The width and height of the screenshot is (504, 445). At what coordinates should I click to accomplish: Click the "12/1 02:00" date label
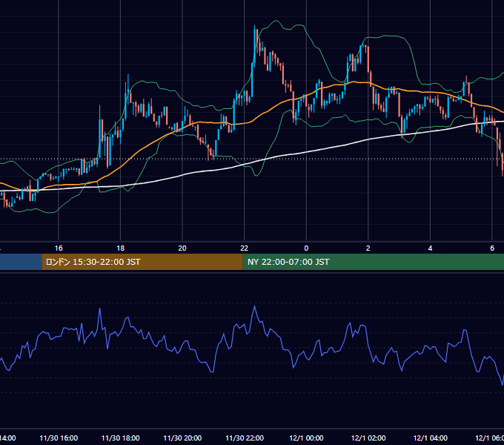pyautogui.click(x=368, y=438)
